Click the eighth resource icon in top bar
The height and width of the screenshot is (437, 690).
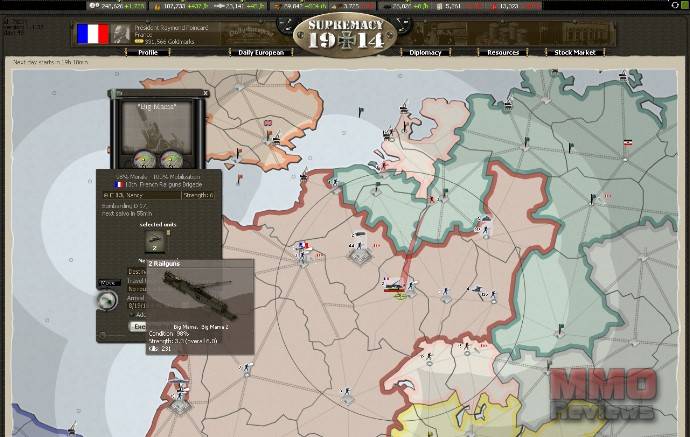(x=494, y=6)
